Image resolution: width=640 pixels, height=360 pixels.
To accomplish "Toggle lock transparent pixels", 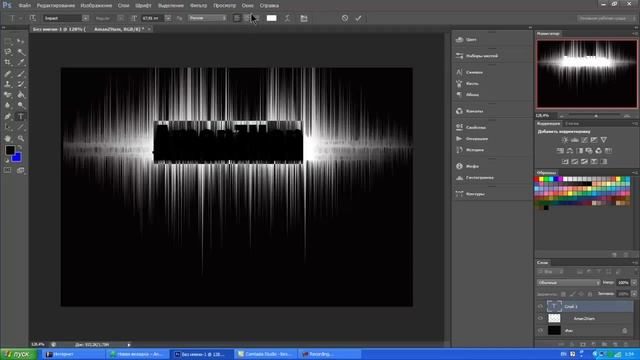I will click(563, 294).
